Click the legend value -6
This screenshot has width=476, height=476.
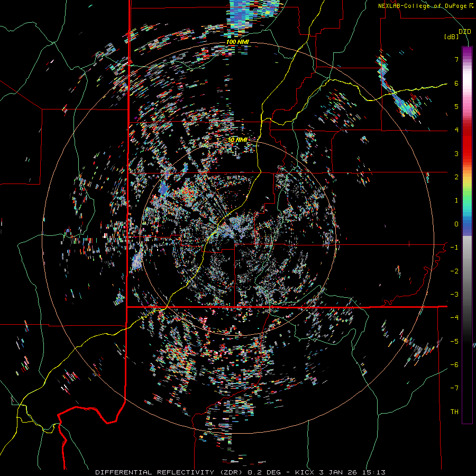(x=454, y=365)
